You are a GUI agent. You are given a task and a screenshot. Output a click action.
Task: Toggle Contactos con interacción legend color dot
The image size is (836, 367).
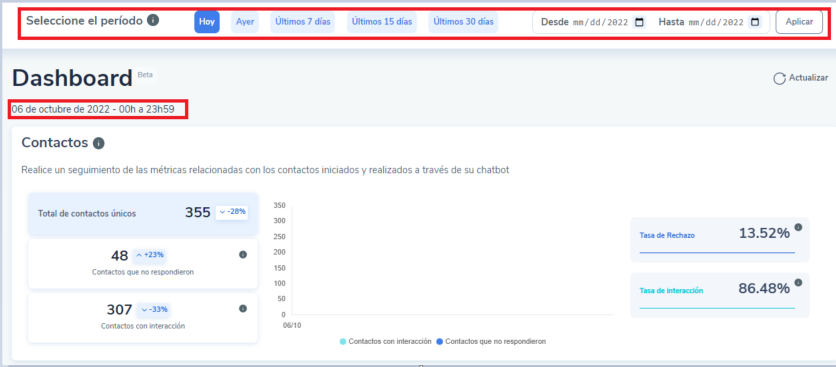343,341
